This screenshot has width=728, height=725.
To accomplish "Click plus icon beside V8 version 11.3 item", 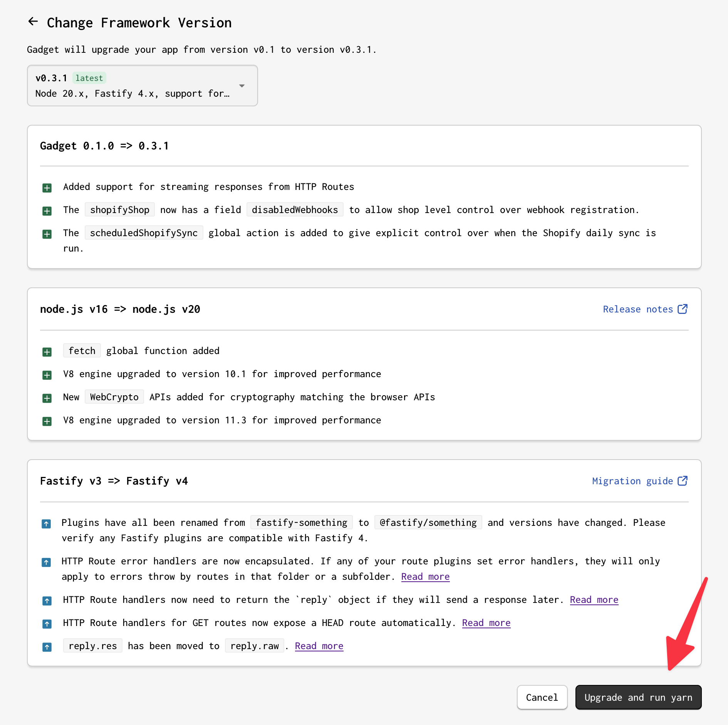I will (x=47, y=421).
